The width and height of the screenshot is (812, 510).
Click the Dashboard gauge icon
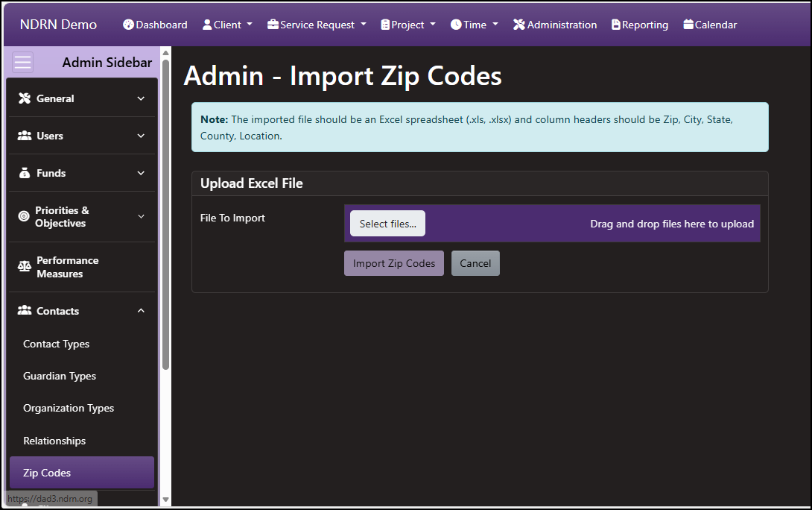click(x=128, y=25)
